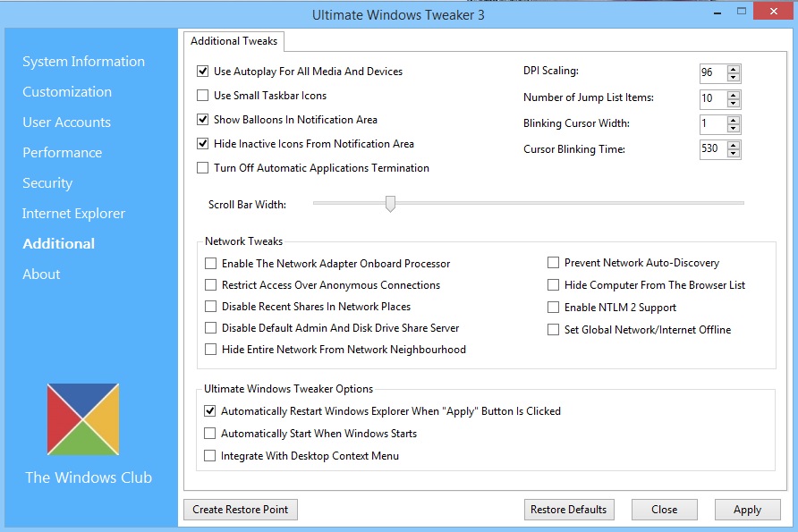This screenshot has height=532, width=798.
Task: Toggle Hide Inactive Icons From Notification Area
Action: [x=202, y=143]
